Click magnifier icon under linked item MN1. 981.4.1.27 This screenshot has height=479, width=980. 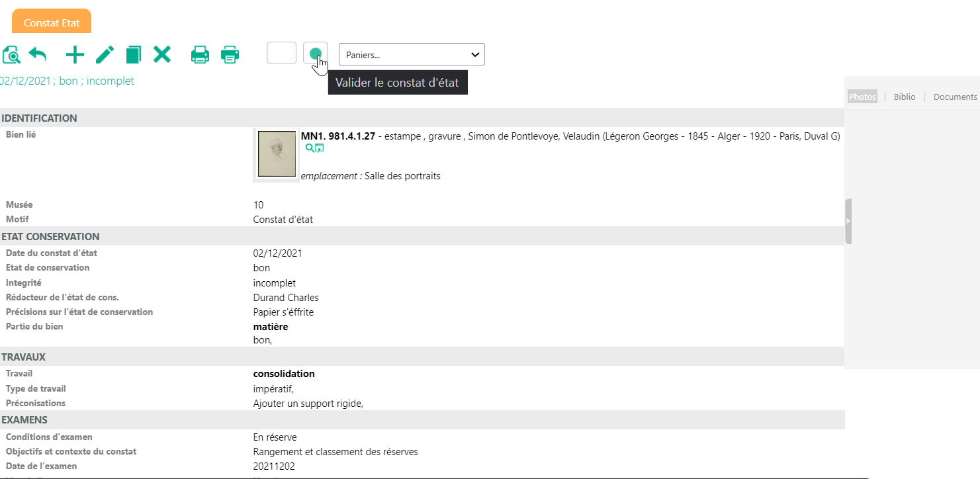tap(309, 148)
